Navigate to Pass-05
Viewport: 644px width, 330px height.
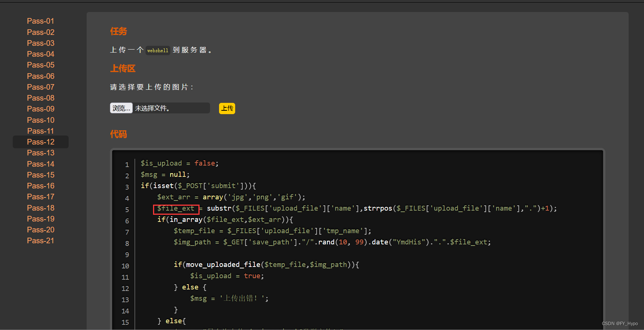click(x=41, y=65)
